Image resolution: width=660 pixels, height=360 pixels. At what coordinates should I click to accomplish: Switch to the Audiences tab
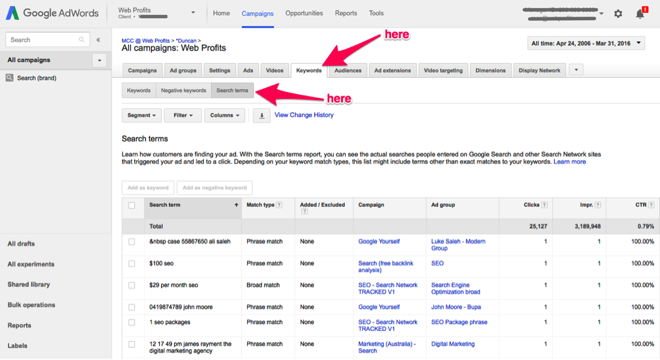348,70
